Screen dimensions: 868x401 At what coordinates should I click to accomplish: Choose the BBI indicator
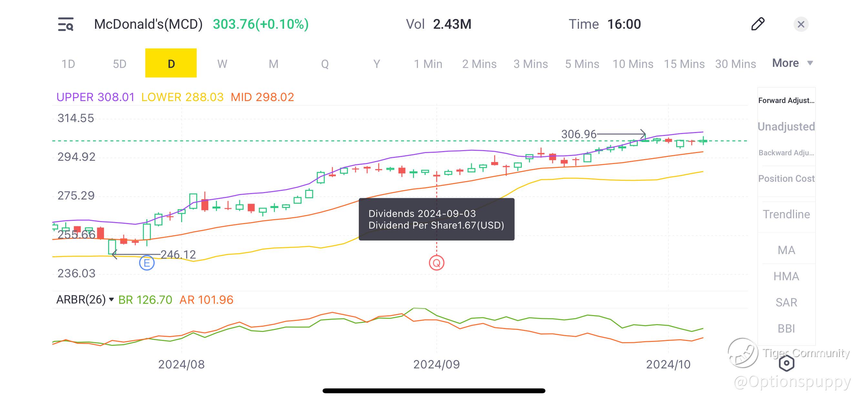tap(786, 328)
